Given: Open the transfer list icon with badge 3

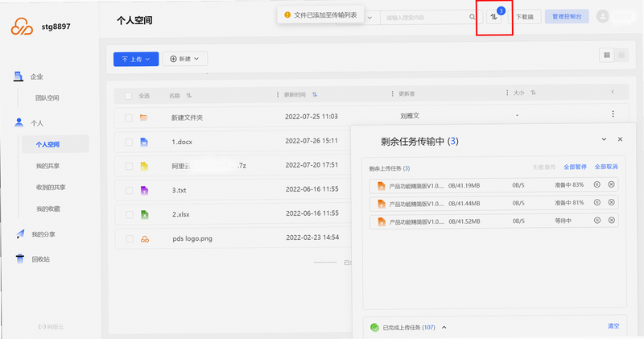Looking at the screenshot, I should point(494,17).
